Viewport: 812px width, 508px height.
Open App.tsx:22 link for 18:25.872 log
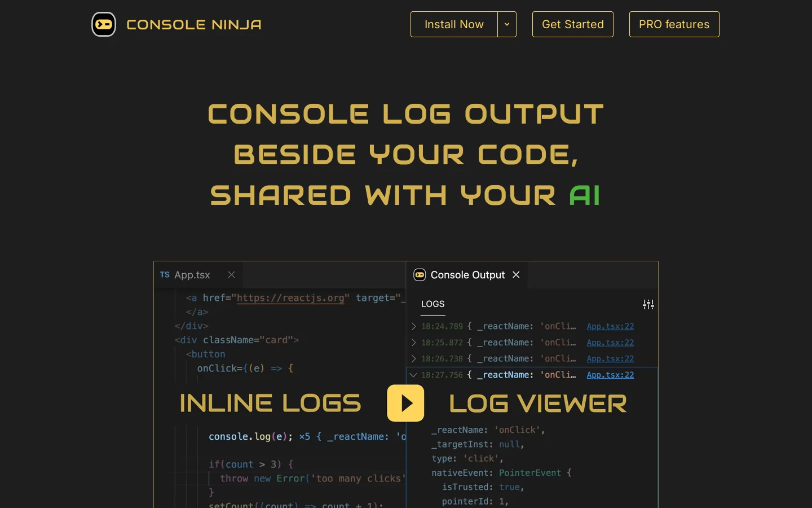tap(610, 343)
